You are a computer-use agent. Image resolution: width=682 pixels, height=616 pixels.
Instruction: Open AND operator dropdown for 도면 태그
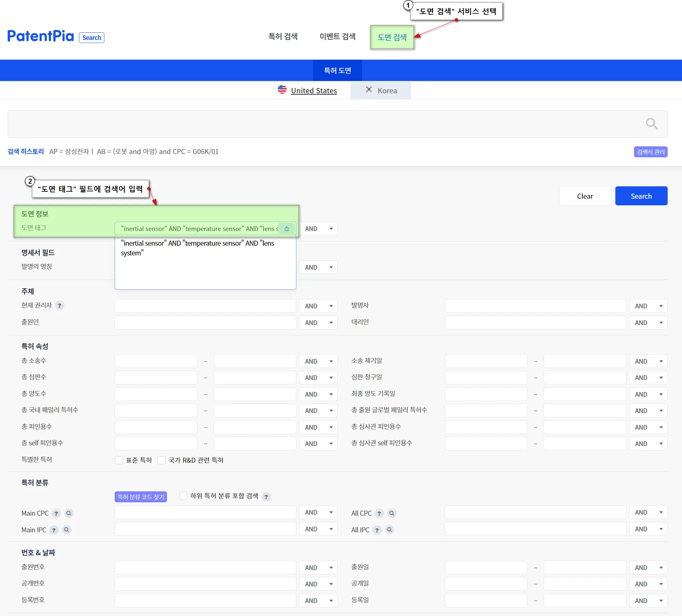click(x=318, y=229)
